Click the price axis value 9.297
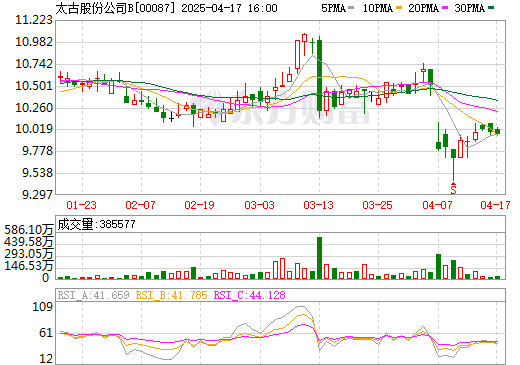This screenshot has width=520, height=365. tap(37, 194)
